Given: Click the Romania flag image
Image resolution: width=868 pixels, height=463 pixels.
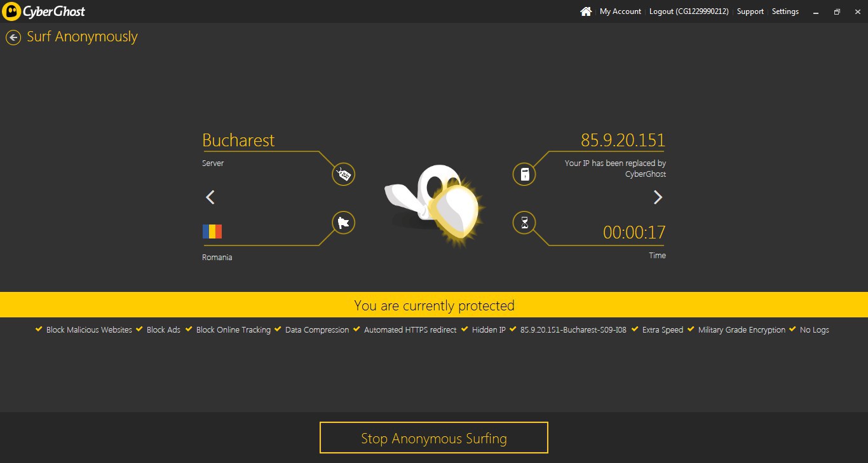Looking at the screenshot, I should coord(212,231).
